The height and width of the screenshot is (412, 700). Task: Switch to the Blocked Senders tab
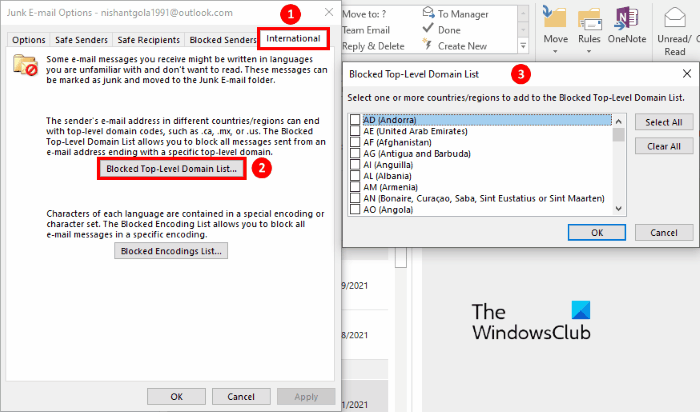(221, 40)
